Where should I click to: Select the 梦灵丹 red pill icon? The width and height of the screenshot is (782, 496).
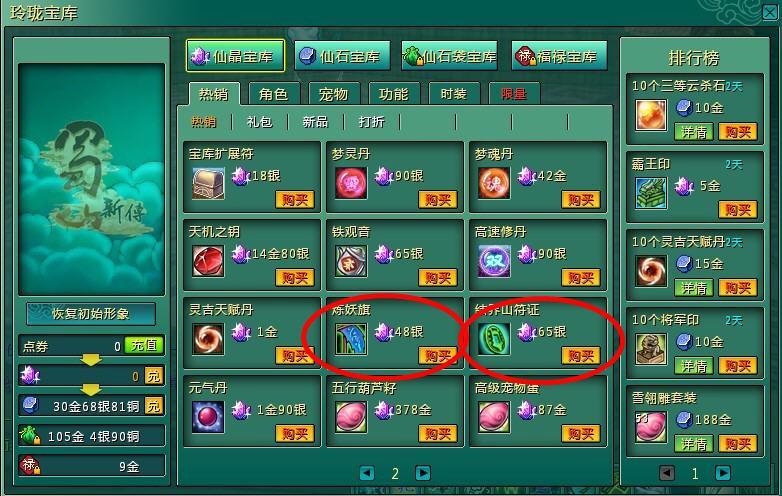point(351,183)
